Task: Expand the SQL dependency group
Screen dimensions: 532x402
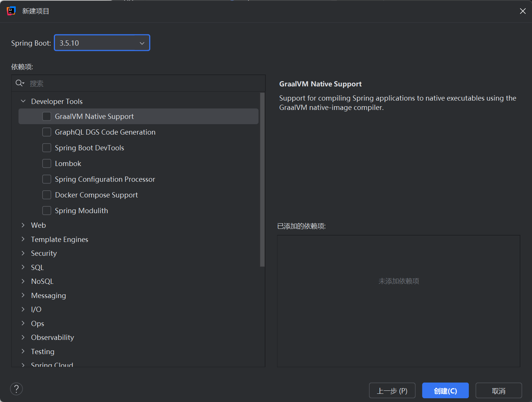Action: pos(23,267)
